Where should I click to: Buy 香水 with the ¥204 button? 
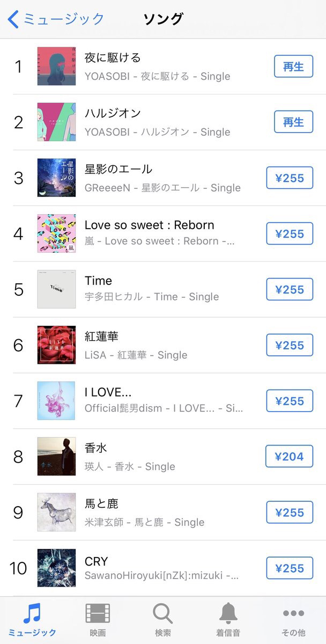[289, 457]
